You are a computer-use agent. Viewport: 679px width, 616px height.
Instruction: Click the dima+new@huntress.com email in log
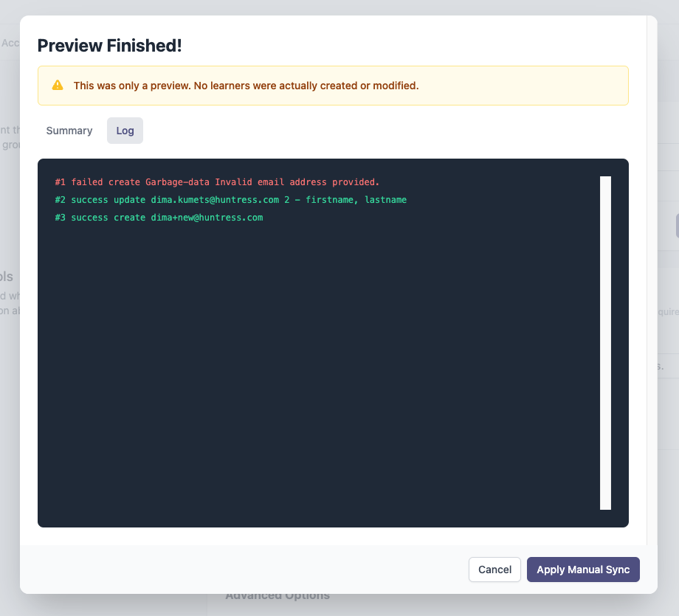207,218
